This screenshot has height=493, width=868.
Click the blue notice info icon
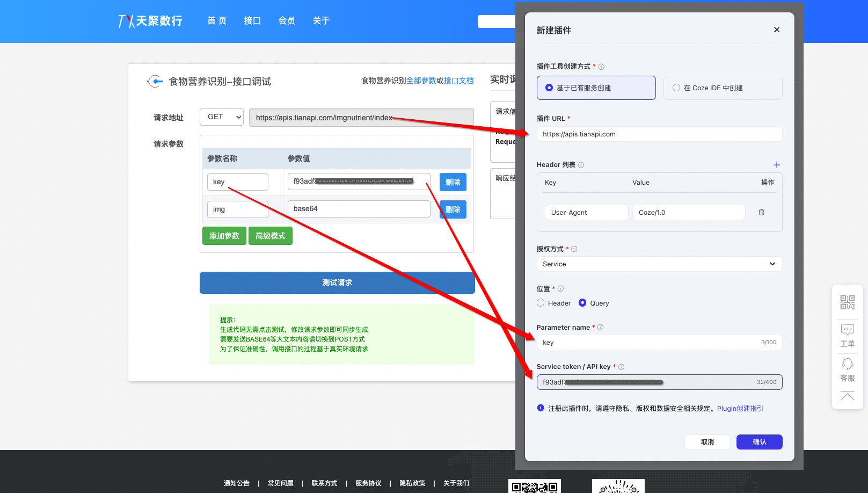541,408
